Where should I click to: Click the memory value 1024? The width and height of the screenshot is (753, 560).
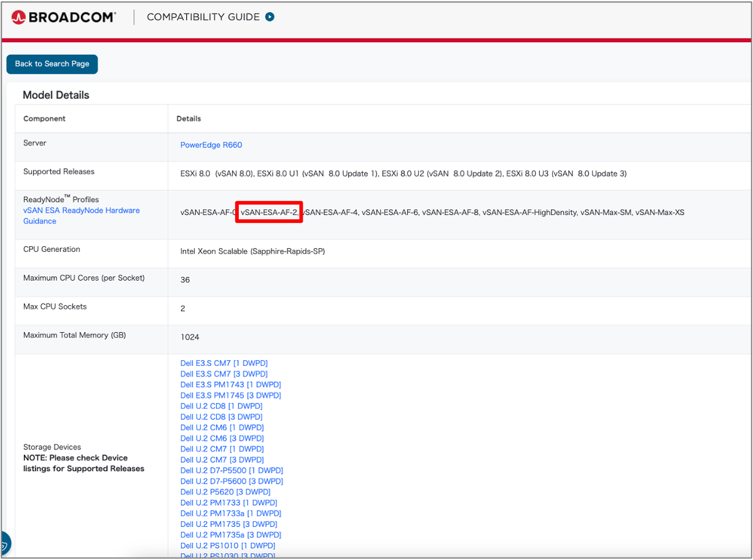[190, 337]
